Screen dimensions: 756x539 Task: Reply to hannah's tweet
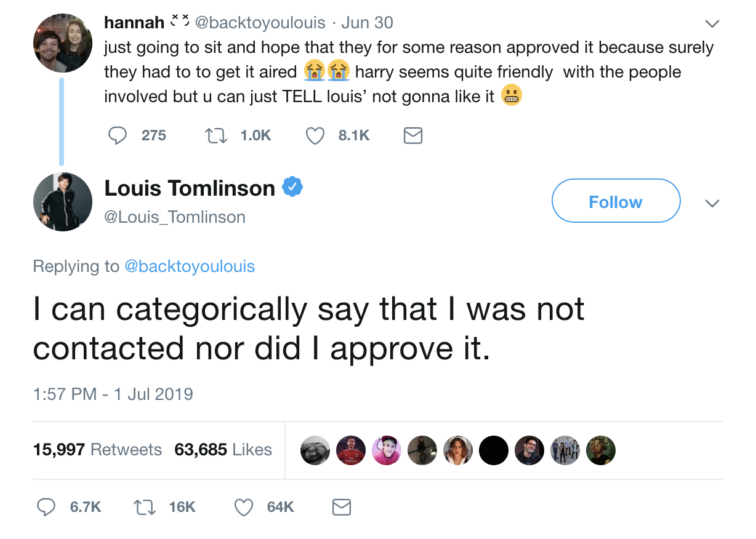click(118, 135)
